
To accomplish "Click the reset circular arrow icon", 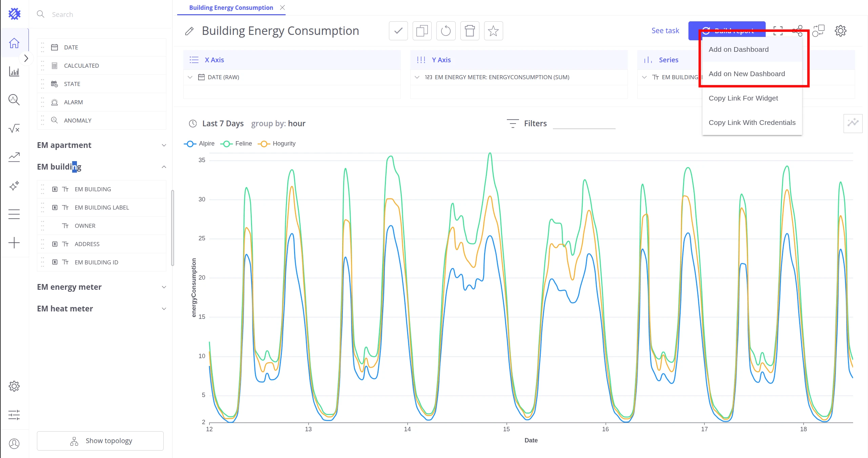I will coord(446,31).
